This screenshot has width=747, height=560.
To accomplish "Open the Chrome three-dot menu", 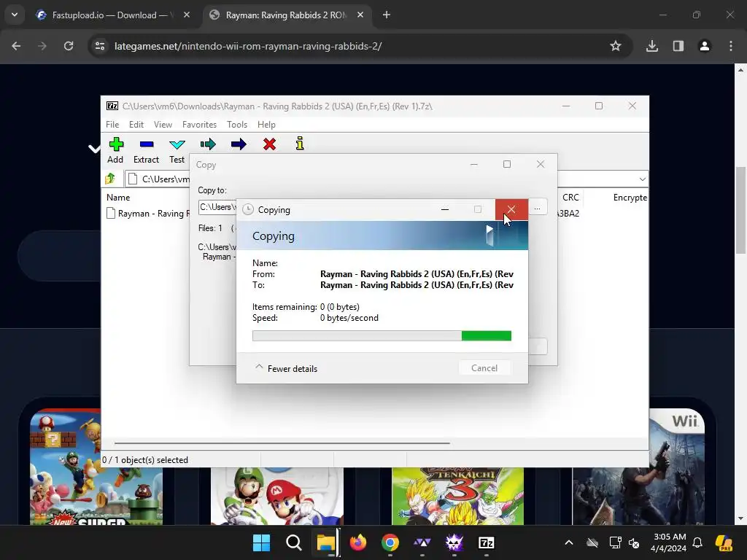I will pyautogui.click(x=731, y=46).
